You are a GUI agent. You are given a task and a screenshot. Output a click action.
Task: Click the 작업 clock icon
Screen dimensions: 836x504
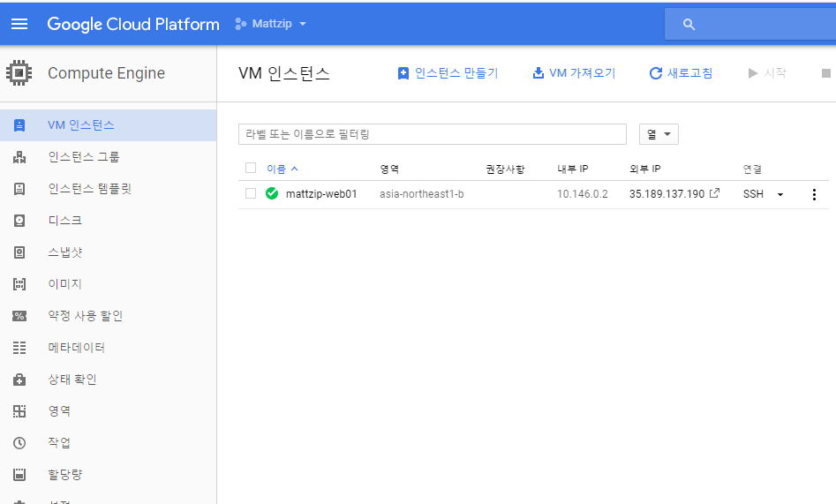[19, 443]
